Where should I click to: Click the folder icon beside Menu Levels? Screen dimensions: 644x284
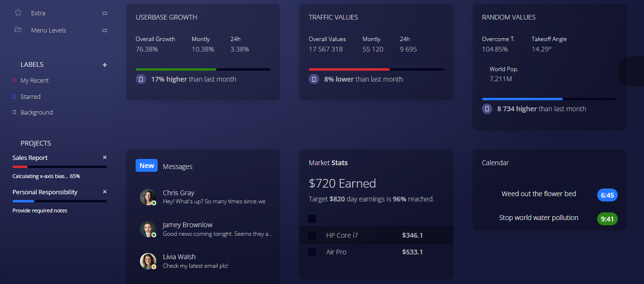pyautogui.click(x=18, y=30)
